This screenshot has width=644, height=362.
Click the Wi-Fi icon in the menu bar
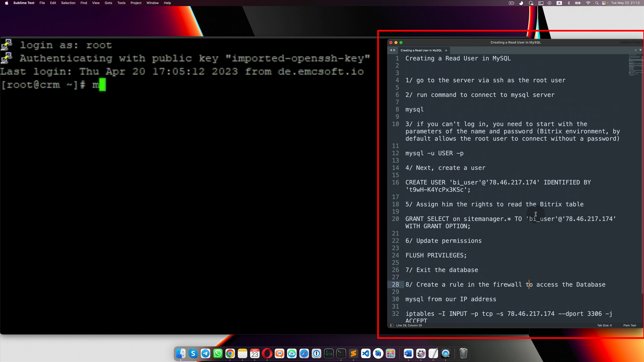(x=588, y=3)
